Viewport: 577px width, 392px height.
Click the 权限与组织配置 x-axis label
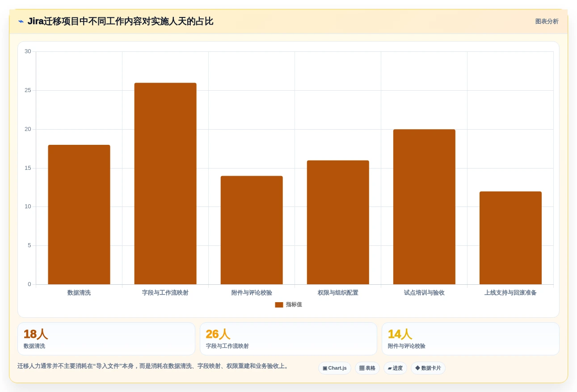pyautogui.click(x=338, y=293)
